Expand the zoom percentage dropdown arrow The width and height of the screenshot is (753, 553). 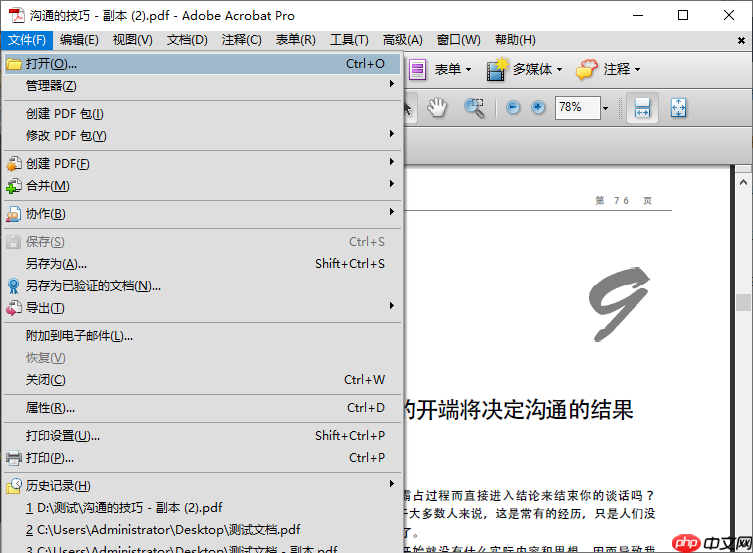click(x=606, y=108)
